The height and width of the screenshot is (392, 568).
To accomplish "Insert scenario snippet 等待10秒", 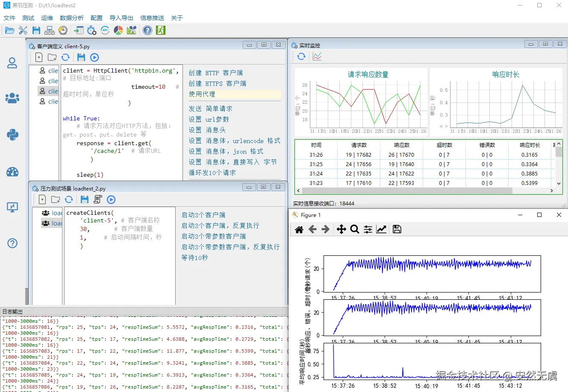I will click(194, 257).
